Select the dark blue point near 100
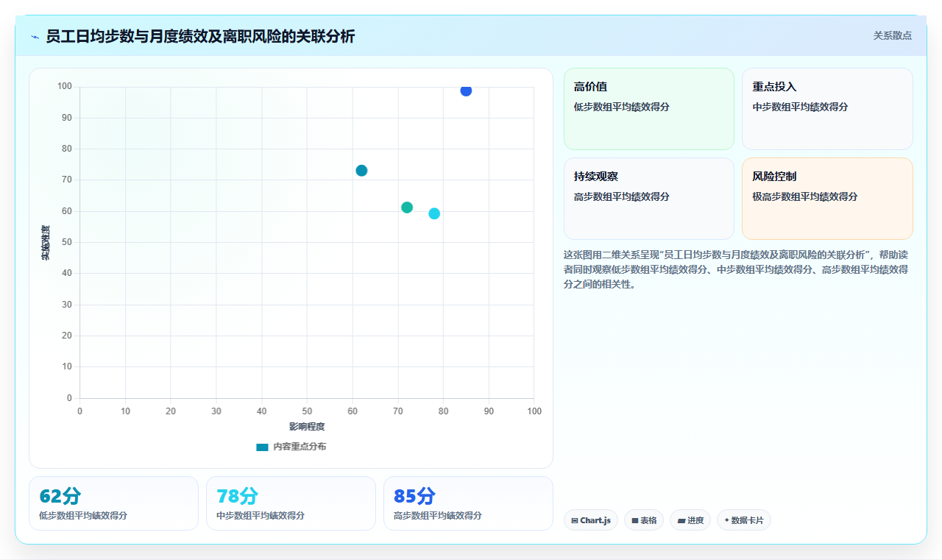The height and width of the screenshot is (560, 942). click(x=466, y=91)
